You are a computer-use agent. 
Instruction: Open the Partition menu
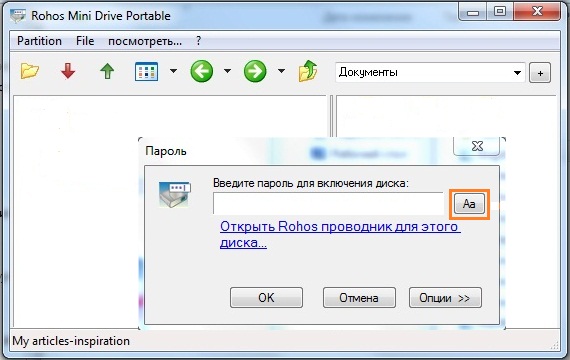39,41
